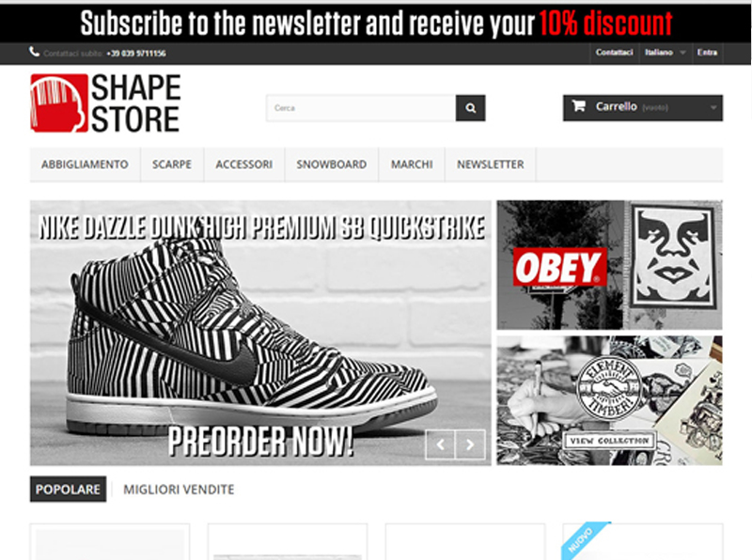Click inside the Cerca search field
752x560 pixels.
pos(361,108)
